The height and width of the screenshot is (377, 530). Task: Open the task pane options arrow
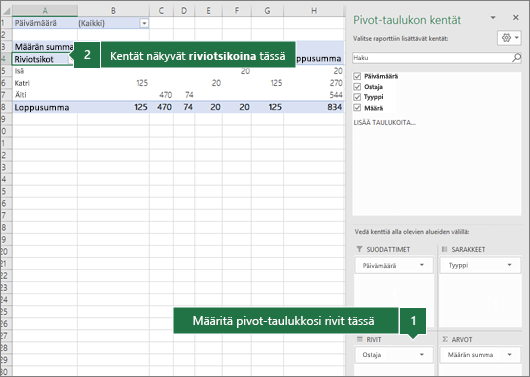[x=493, y=18]
